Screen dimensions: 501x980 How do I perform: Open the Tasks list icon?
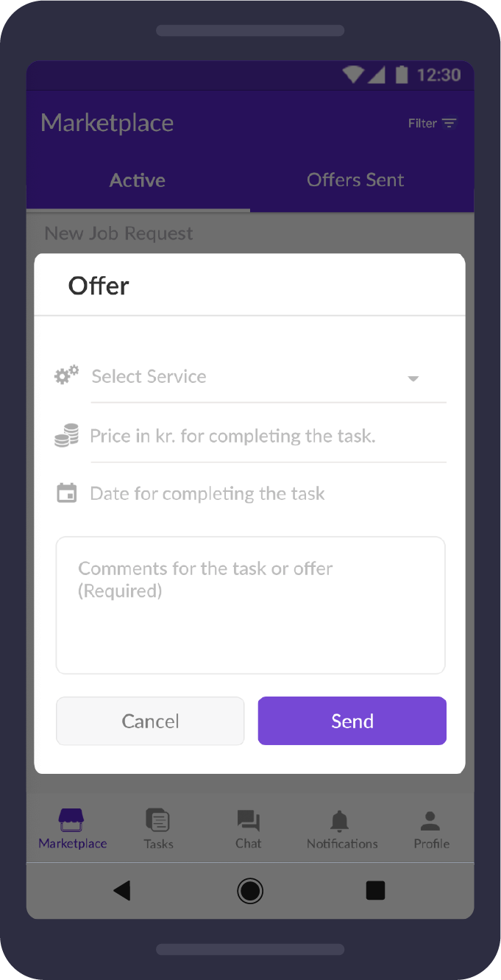pos(157,820)
